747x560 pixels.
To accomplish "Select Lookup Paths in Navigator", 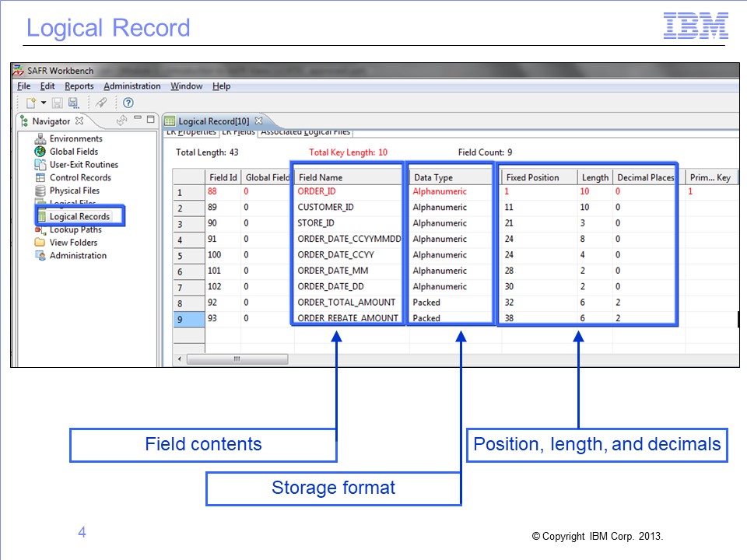I will click(x=75, y=229).
